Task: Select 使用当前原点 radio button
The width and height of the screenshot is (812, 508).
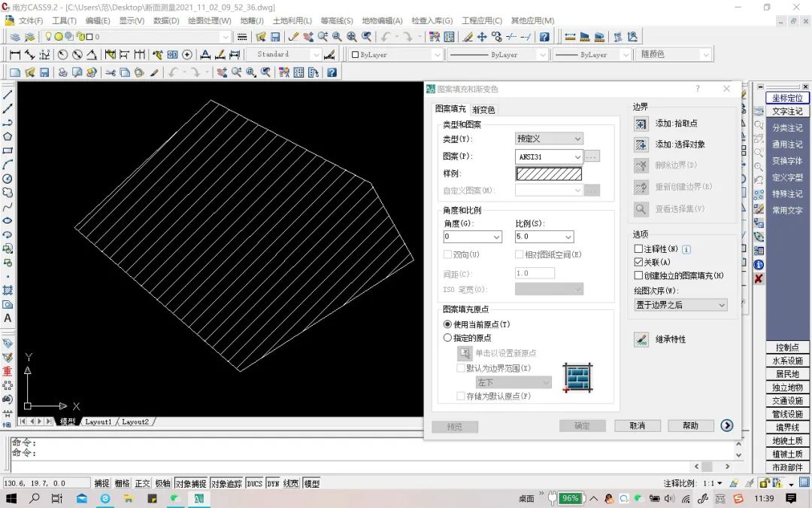Action: (x=447, y=324)
